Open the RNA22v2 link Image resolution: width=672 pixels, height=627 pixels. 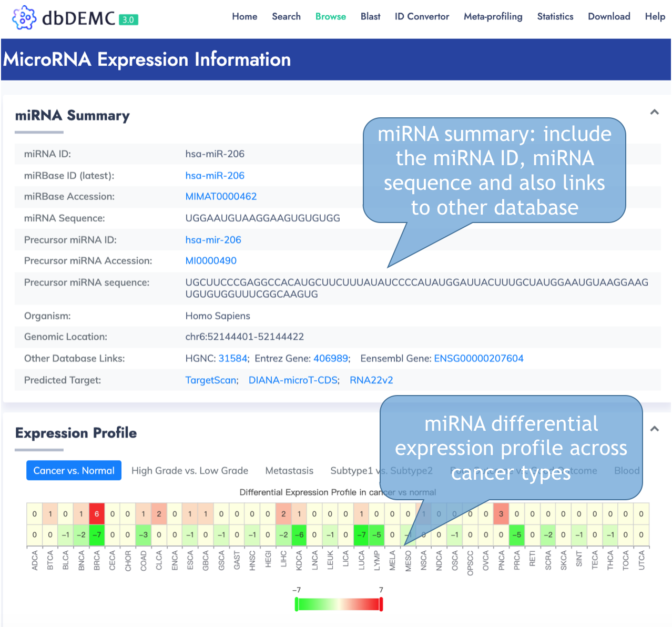point(371,380)
